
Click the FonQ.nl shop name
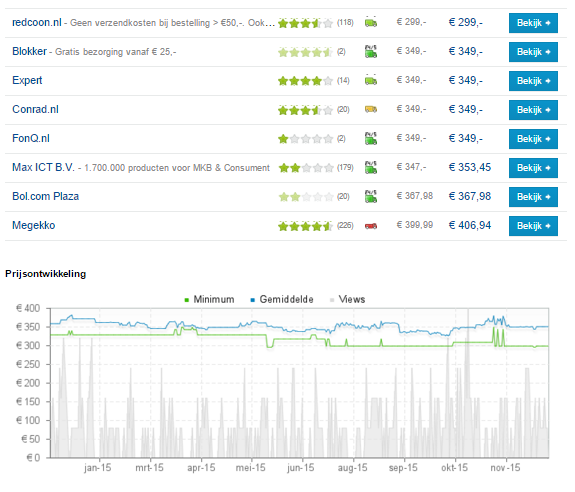coord(31,138)
